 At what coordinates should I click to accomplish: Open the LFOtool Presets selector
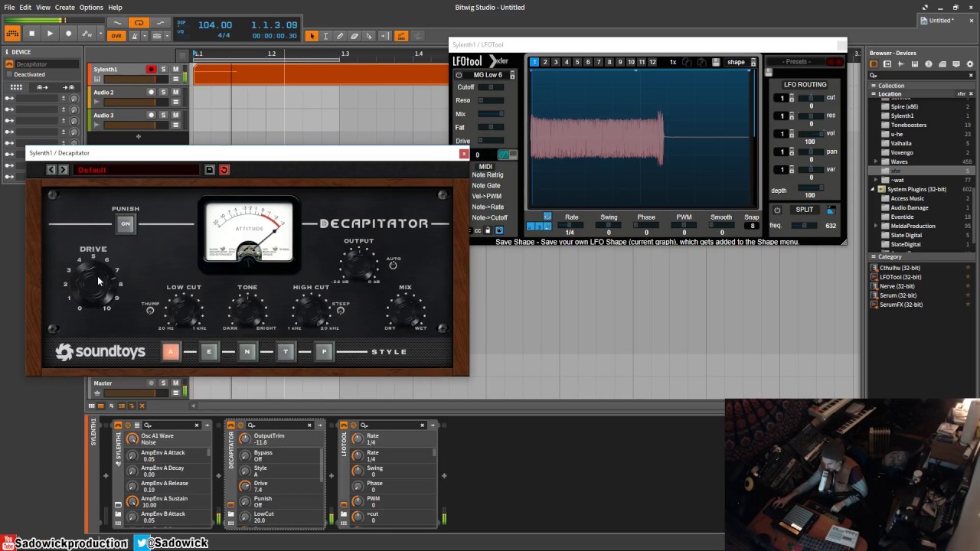click(x=797, y=62)
